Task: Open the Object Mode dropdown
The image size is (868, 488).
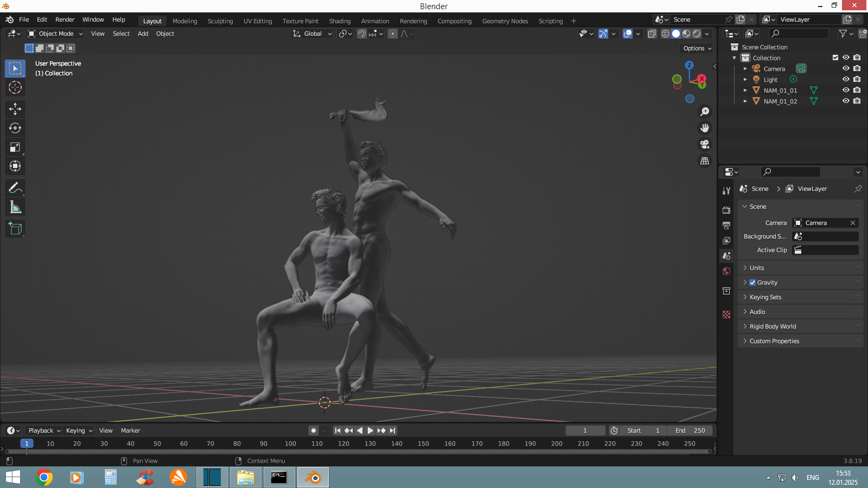Action: (55, 34)
